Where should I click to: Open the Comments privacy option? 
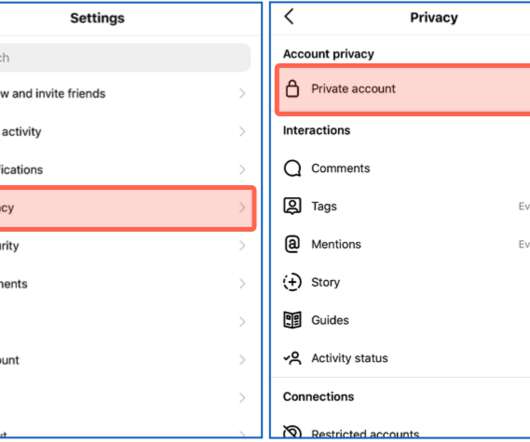401,168
